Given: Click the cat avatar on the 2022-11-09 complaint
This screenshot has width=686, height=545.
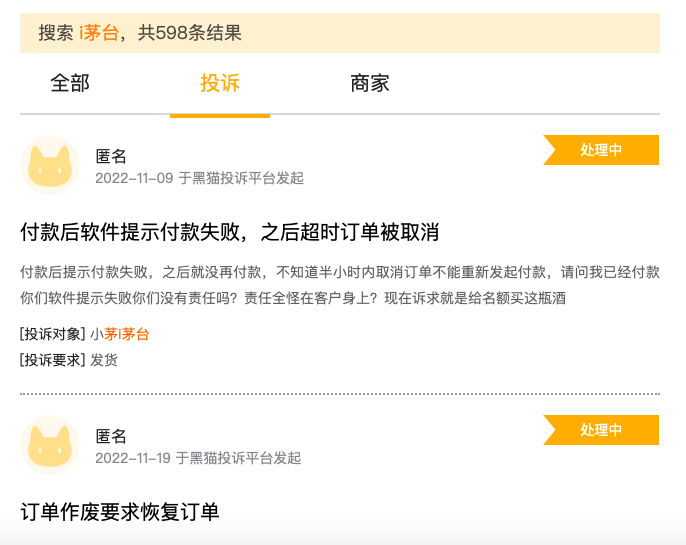Looking at the screenshot, I should tap(50, 165).
